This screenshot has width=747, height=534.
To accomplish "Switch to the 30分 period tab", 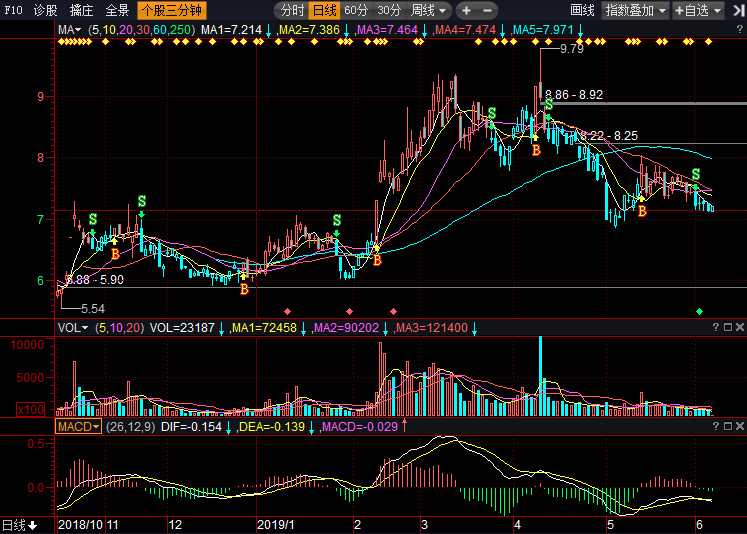I will click(x=389, y=10).
